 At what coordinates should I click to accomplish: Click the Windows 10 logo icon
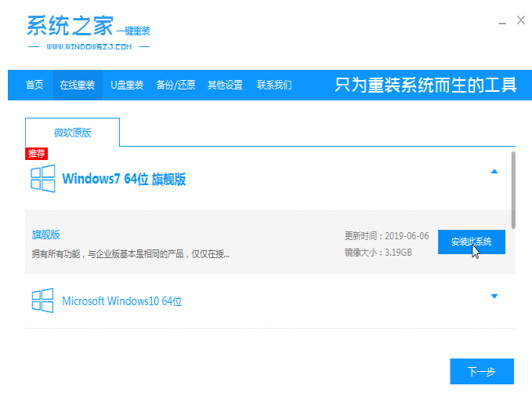(42, 300)
